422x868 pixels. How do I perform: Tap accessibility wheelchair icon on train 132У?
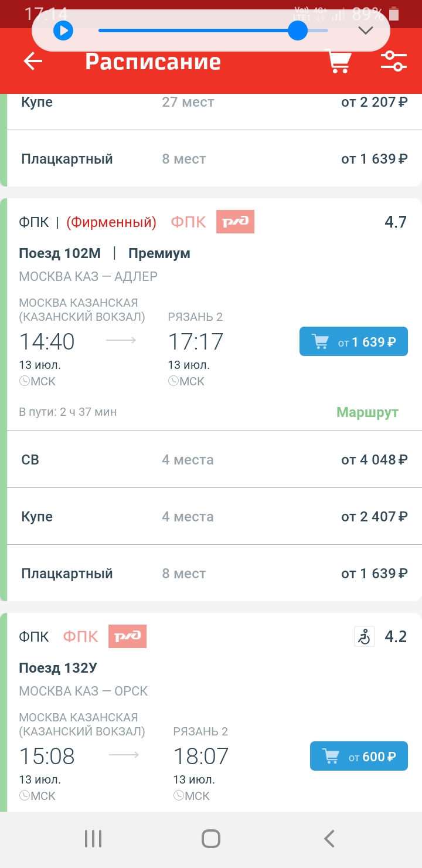[x=365, y=636]
